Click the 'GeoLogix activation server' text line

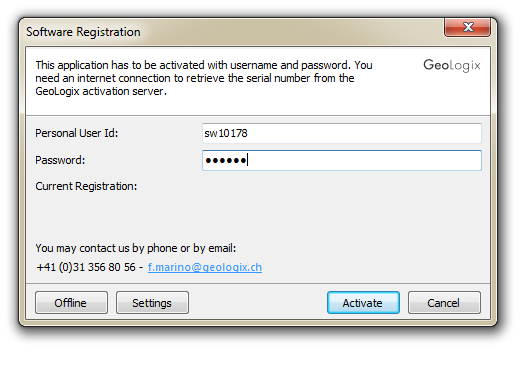click(101, 91)
